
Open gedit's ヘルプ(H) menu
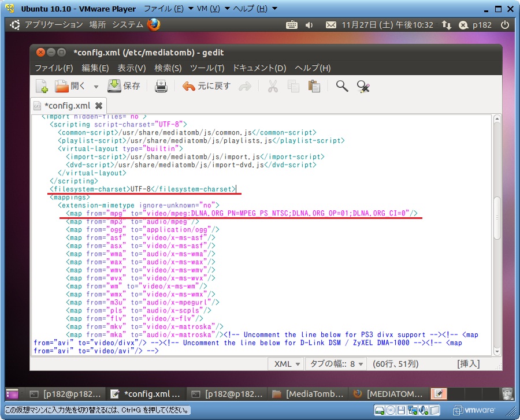313,68
